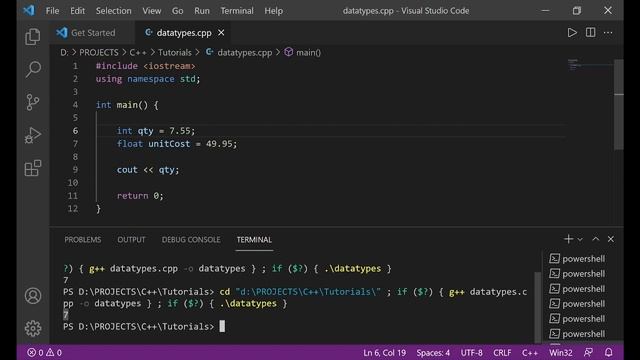Open the feedback icon in status bar
This screenshot has width=640, height=360.
(x=588, y=353)
